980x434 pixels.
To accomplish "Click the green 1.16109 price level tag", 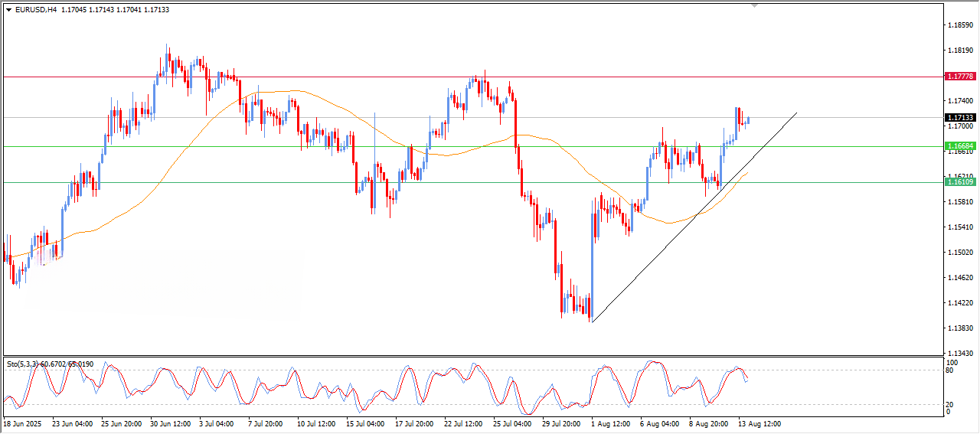I will pyautogui.click(x=960, y=181).
